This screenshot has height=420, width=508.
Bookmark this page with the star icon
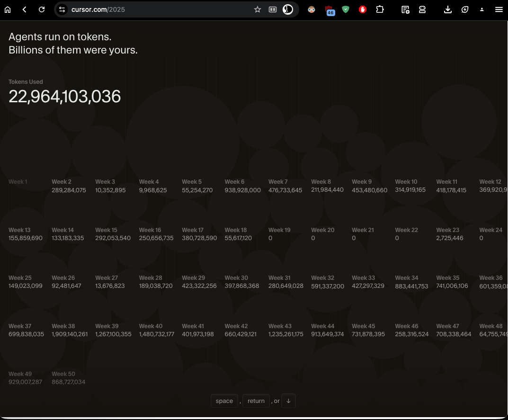click(257, 9)
